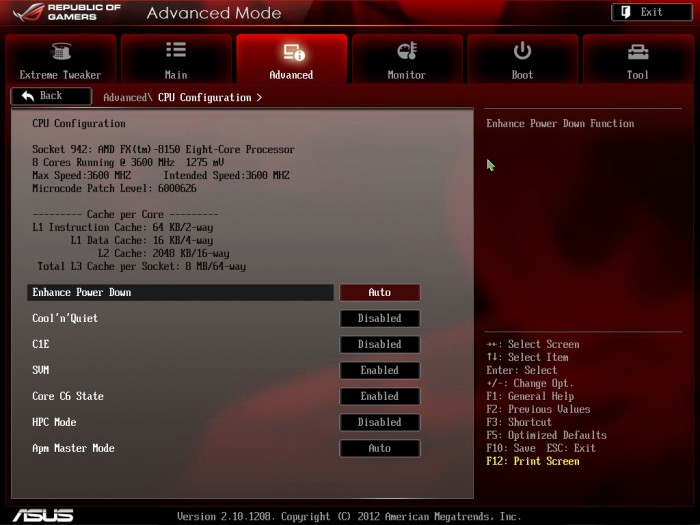Click the Advanced Mode title
Screen dimensions: 700x525
[x=214, y=13]
